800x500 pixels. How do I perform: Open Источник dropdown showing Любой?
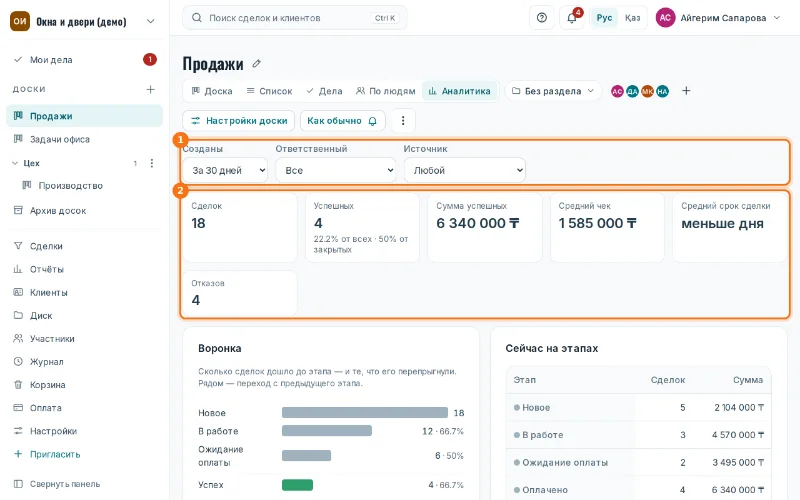coord(465,170)
